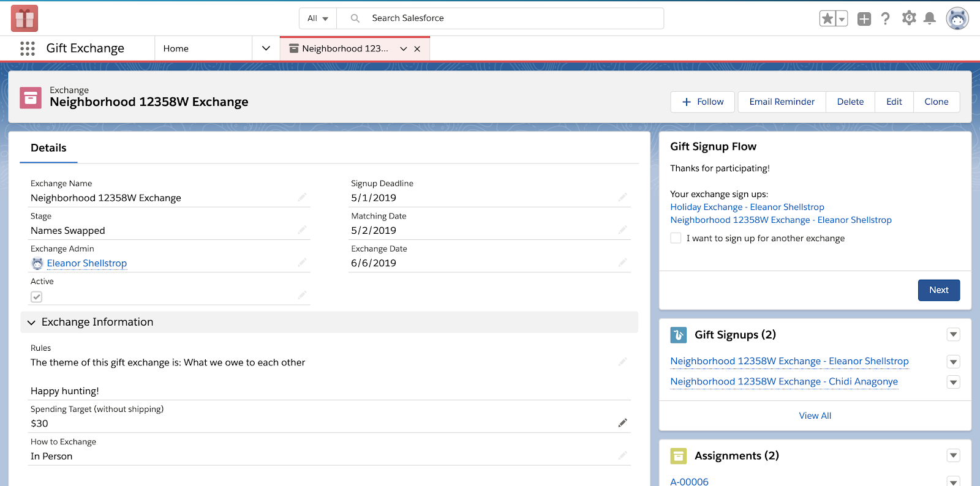Click View All for Gift Signups
This screenshot has width=980, height=486.
click(815, 416)
